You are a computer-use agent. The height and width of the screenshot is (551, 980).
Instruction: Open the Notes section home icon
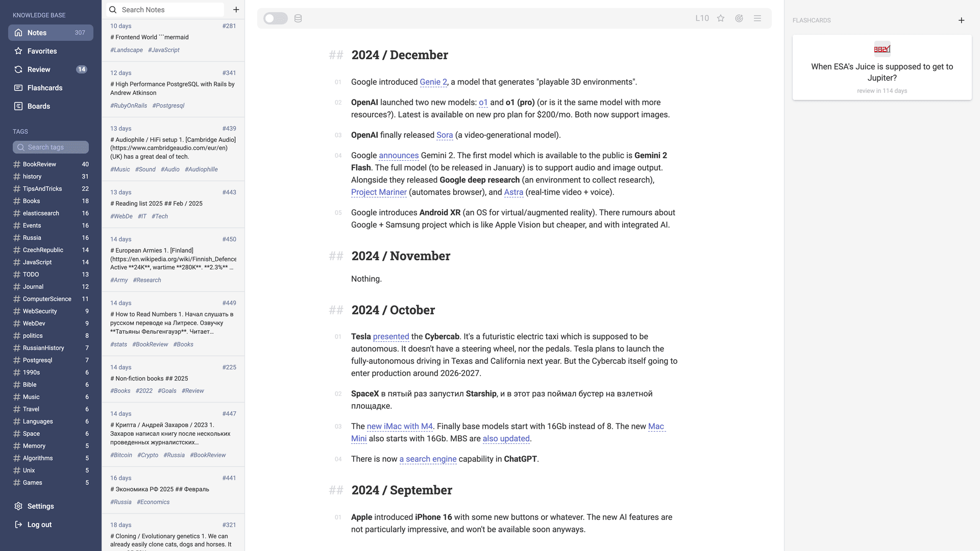(18, 33)
